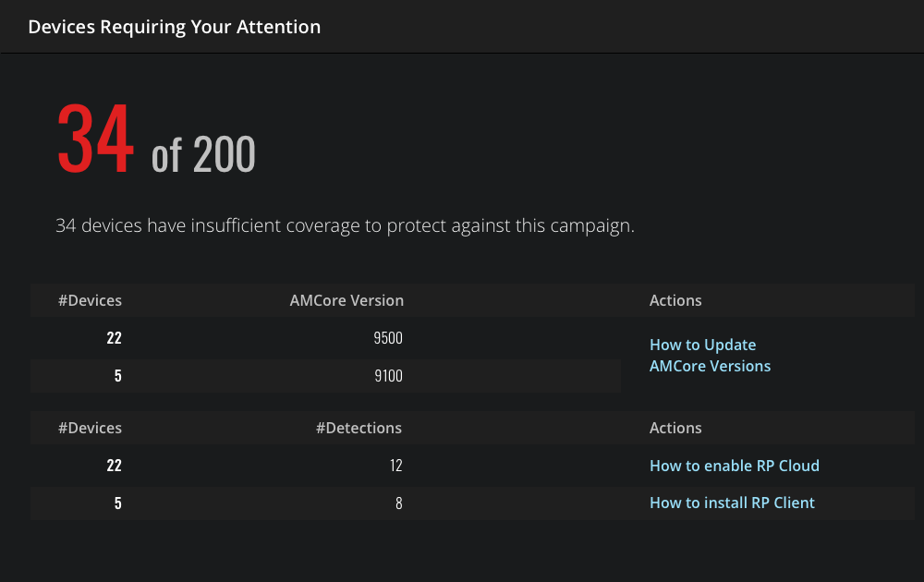The image size is (924, 582).
Task: Open the How to enable RP Cloud link
Action: (734, 466)
